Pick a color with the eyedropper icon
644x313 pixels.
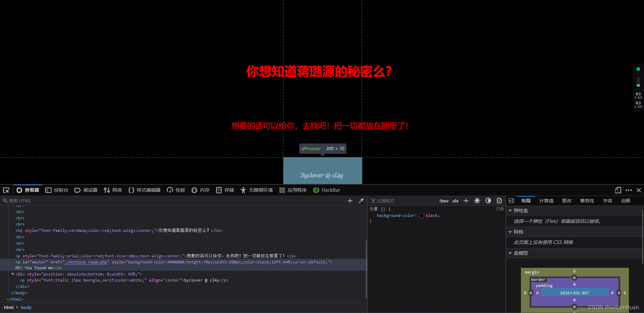point(361,201)
